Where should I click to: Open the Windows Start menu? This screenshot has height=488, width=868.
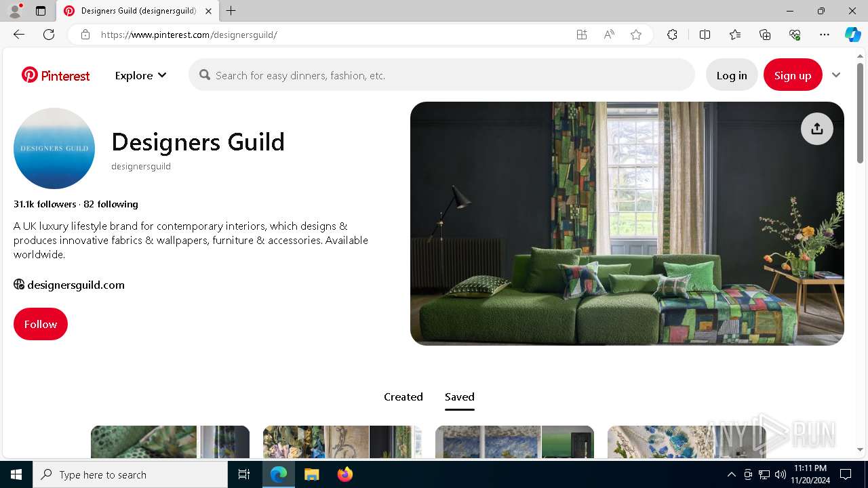pos(16,474)
